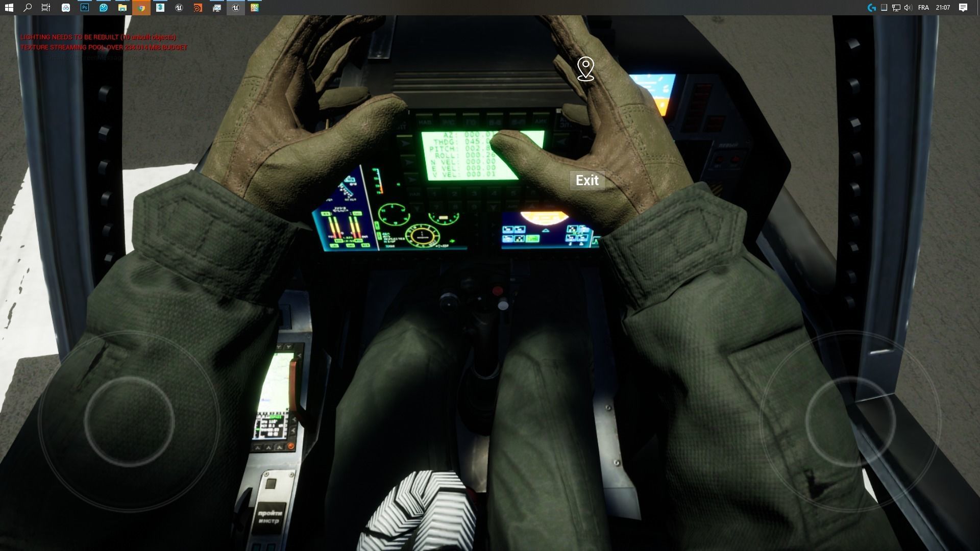The image size is (980, 551).
Task: Open the volume speaker tray icon
Action: pyautogui.click(x=908, y=8)
